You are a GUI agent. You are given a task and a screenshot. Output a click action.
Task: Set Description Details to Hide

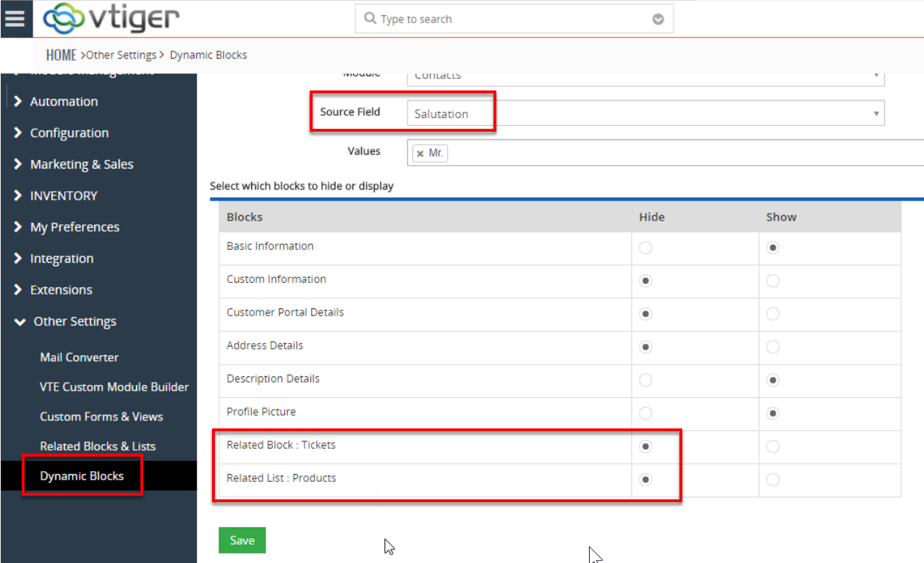tap(645, 380)
